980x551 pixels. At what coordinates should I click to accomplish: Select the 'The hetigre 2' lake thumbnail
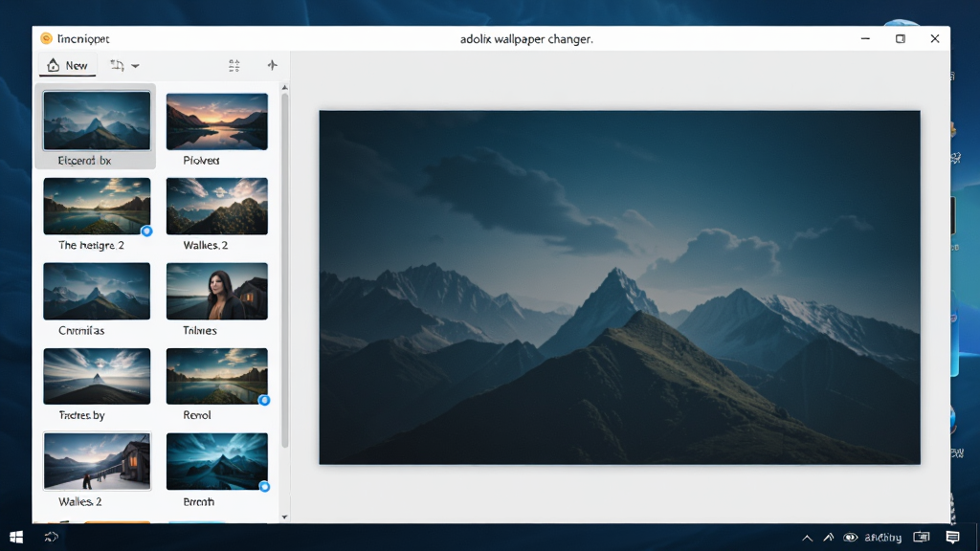click(x=97, y=207)
